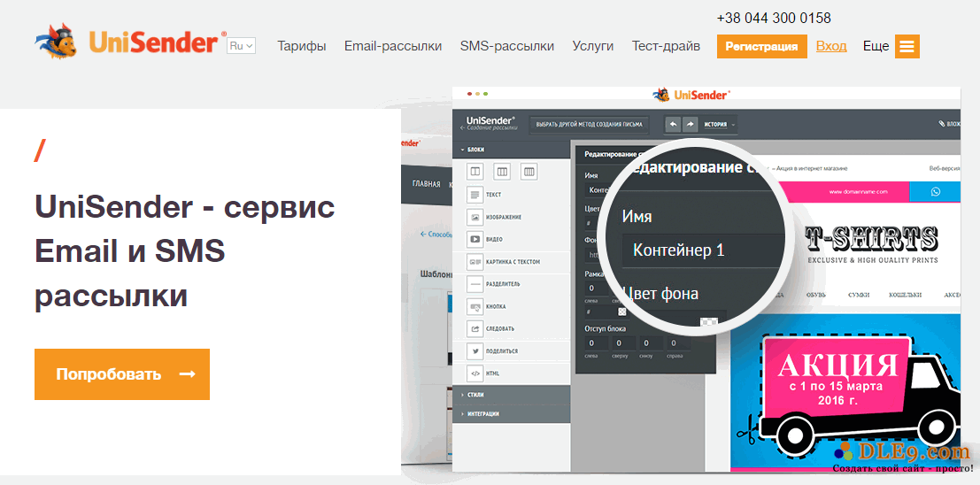Click the transparent Цвет фона swatch in magnifier
This screenshot has height=485, width=980.
[x=709, y=323]
